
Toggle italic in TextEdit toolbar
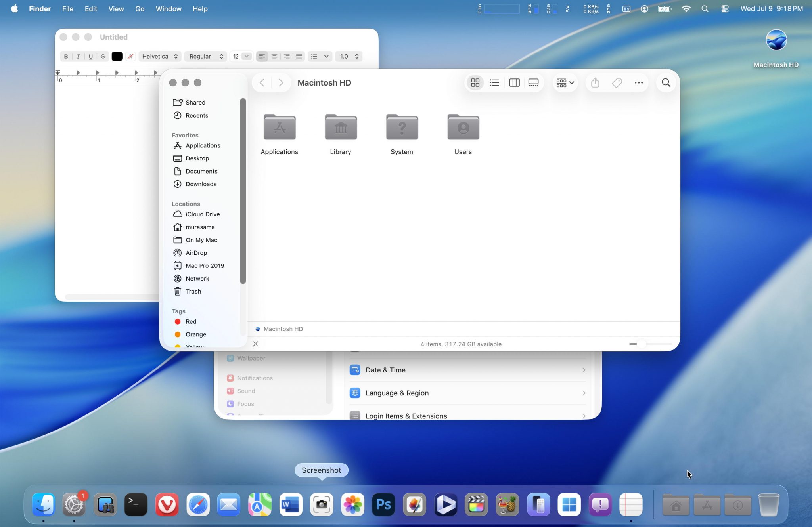[78, 56]
